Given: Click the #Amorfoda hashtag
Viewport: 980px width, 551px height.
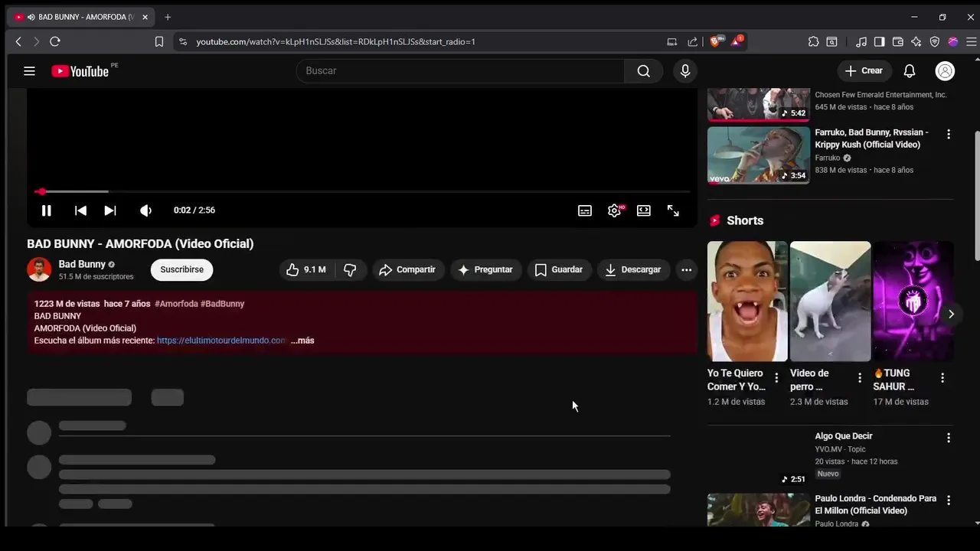Looking at the screenshot, I should pyautogui.click(x=176, y=304).
